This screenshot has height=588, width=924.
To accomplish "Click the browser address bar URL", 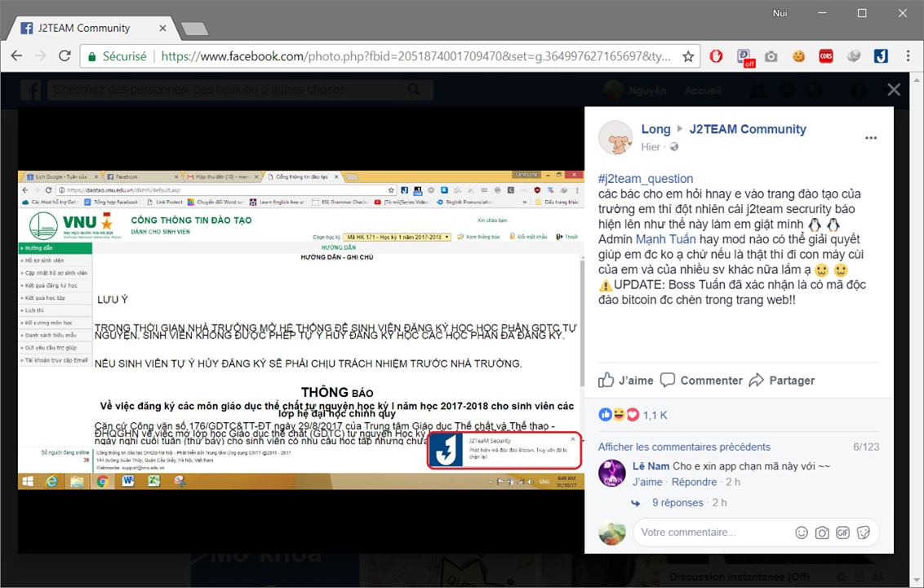I will pos(415,56).
